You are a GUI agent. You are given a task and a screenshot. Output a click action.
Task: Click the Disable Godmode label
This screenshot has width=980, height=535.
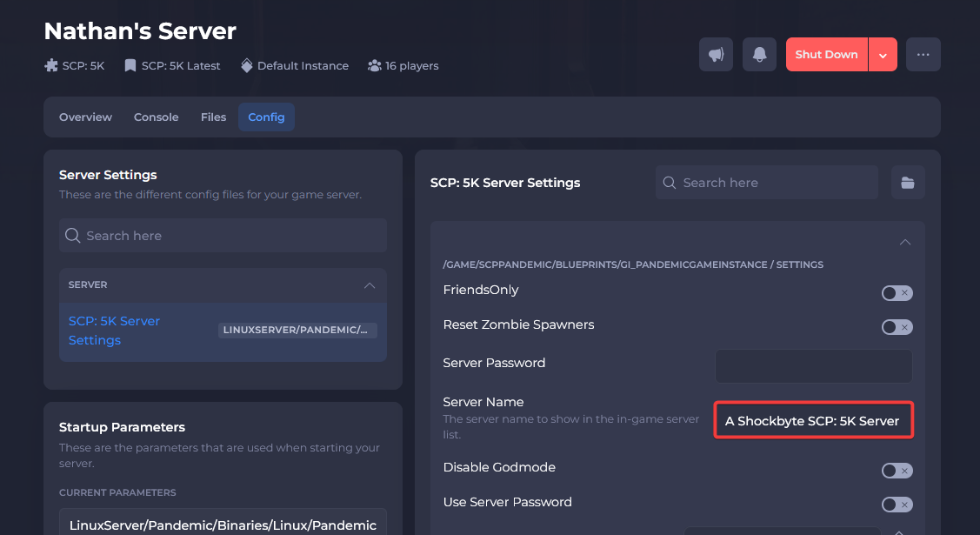click(x=499, y=467)
